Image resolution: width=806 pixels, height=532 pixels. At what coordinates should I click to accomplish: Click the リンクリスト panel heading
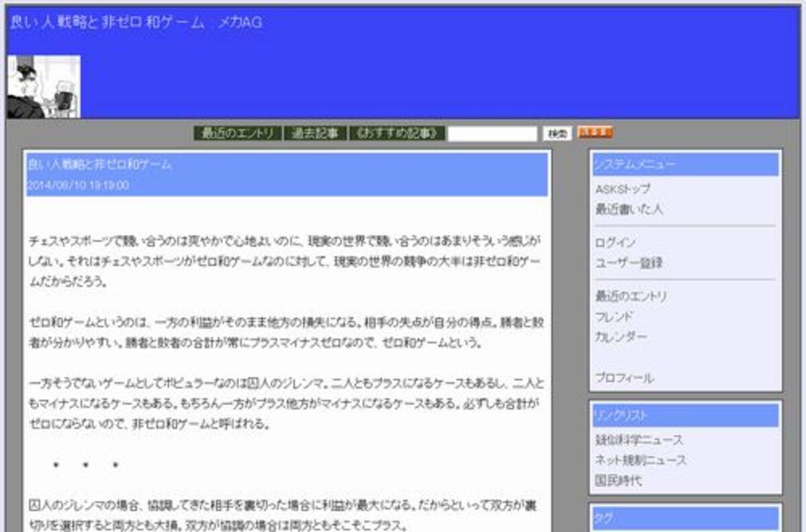[686, 415]
